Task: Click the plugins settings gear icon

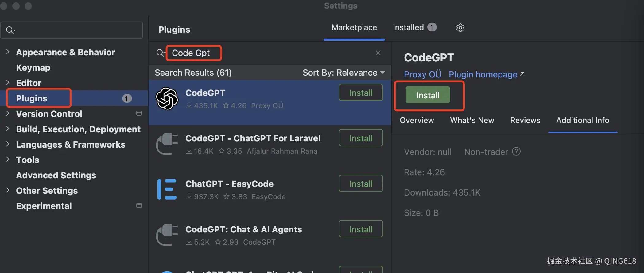Action: tap(460, 28)
